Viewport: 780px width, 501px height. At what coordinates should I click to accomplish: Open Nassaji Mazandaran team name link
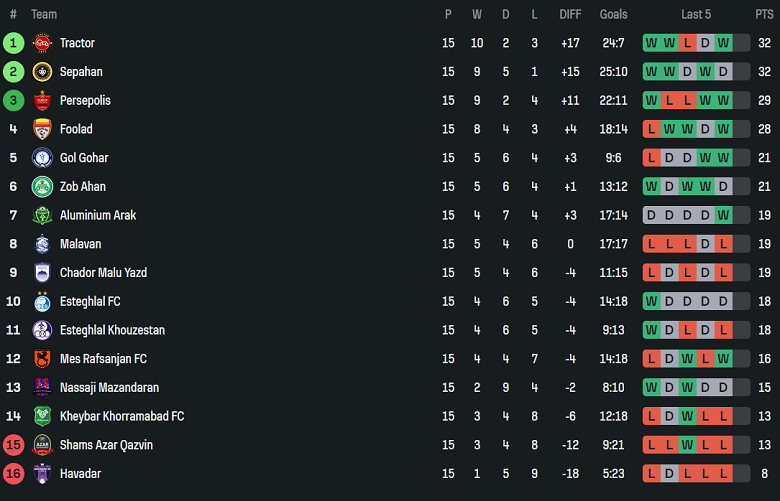109,388
